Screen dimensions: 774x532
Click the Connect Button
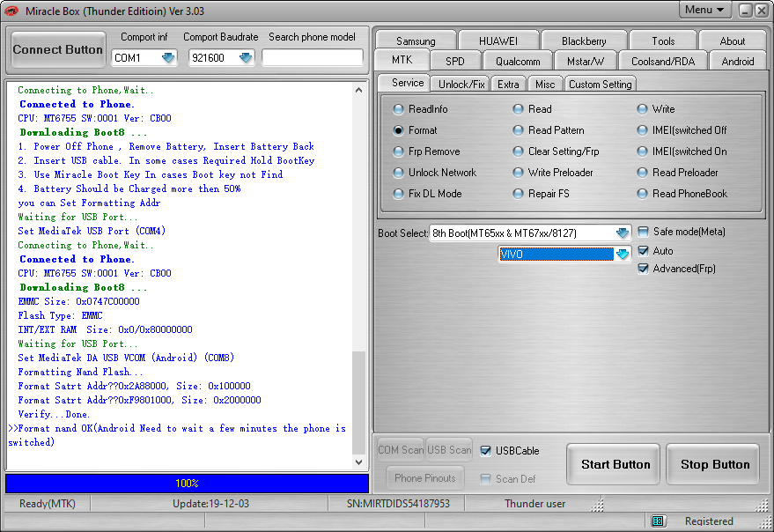tap(58, 49)
